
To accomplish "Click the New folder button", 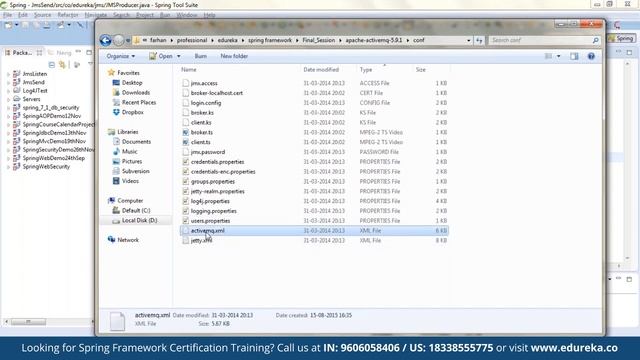I will (234, 56).
